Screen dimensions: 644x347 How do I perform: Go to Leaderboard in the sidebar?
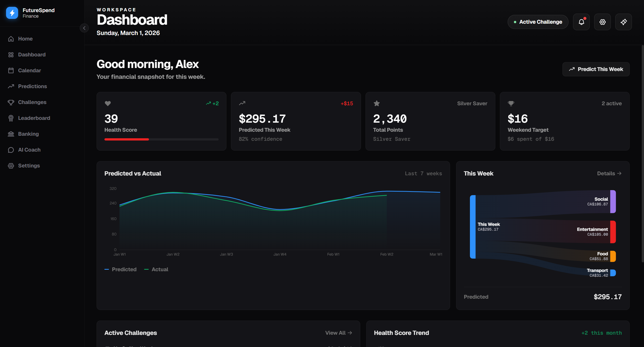[34, 118]
